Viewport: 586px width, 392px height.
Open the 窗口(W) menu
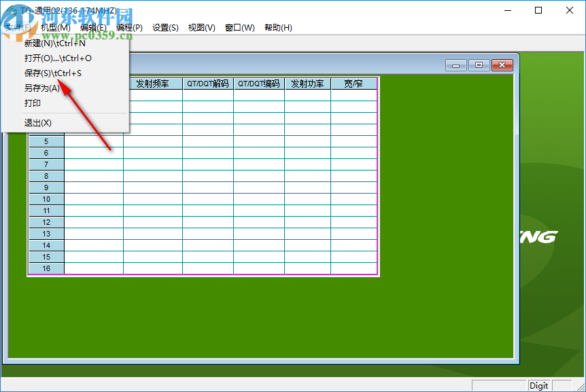coord(239,28)
